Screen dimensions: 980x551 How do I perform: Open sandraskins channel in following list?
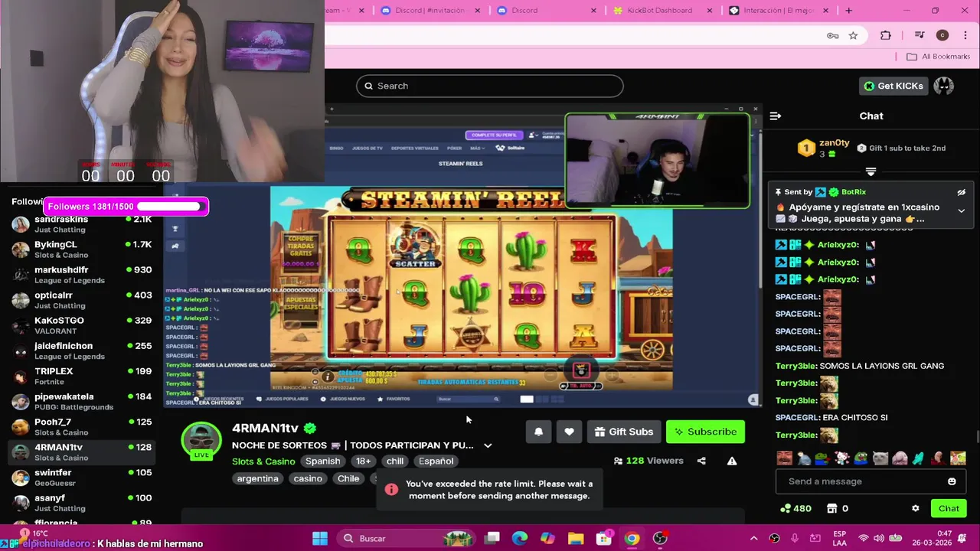(x=82, y=224)
